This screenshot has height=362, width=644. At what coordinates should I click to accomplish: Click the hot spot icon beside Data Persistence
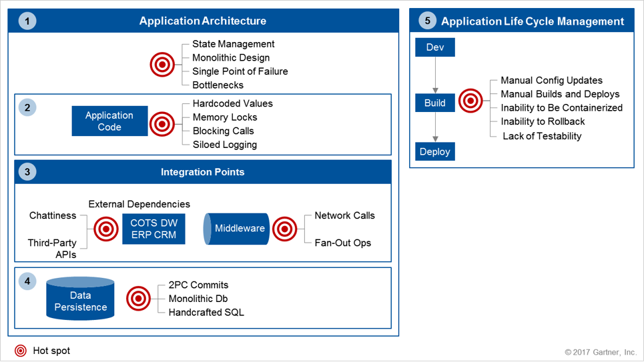tap(138, 298)
